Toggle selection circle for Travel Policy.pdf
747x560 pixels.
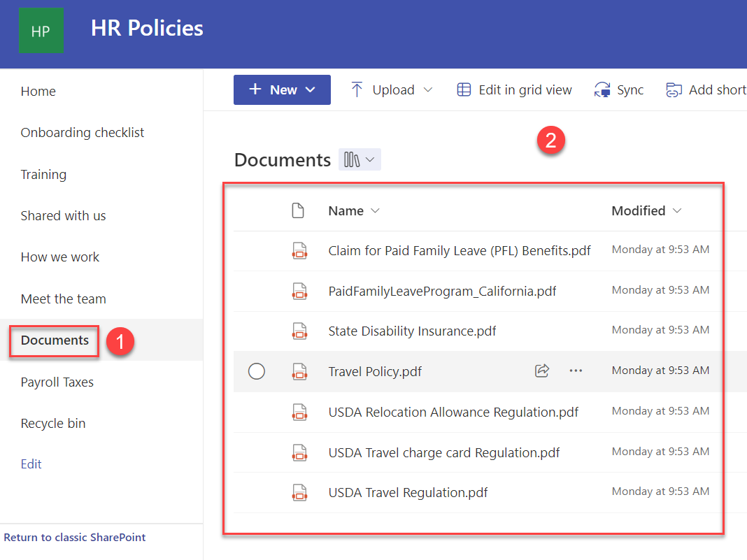[256, 371]
